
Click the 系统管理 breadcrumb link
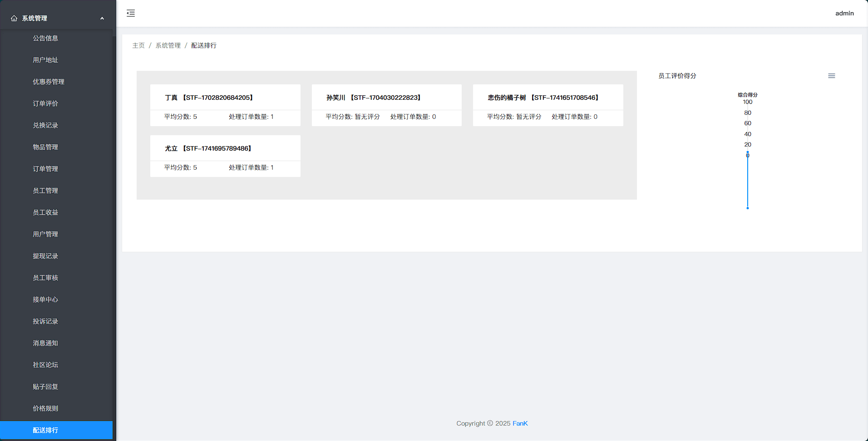[x=168, y=45]
